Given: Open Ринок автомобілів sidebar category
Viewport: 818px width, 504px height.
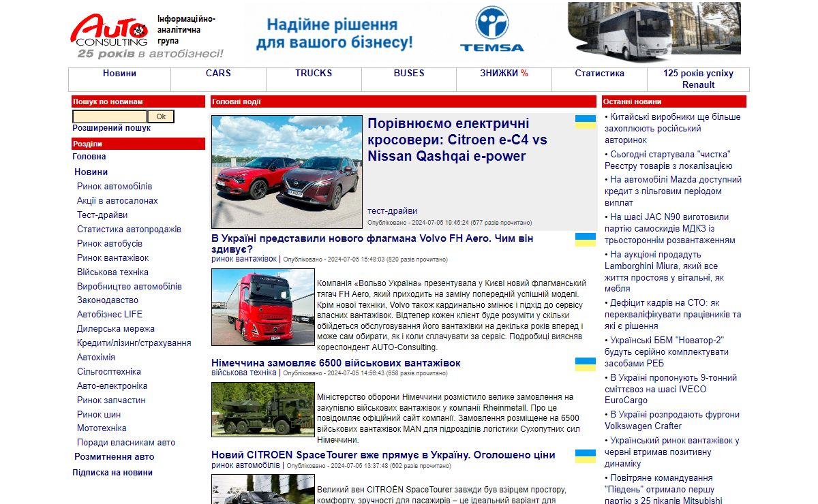Looking at the screenshot, I should [x=115, y=187].
